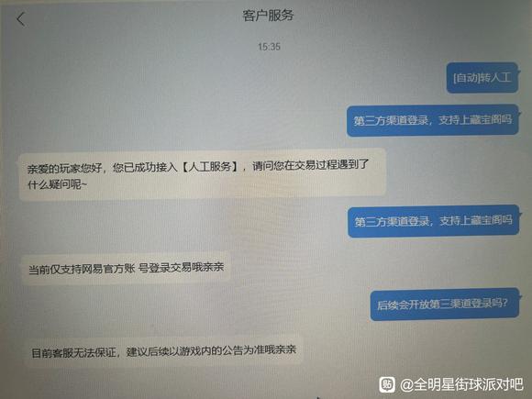This screenshot has width=532, height=399.
Task: Tap the 客户服务 page title
Action: [x=268, y=16]
